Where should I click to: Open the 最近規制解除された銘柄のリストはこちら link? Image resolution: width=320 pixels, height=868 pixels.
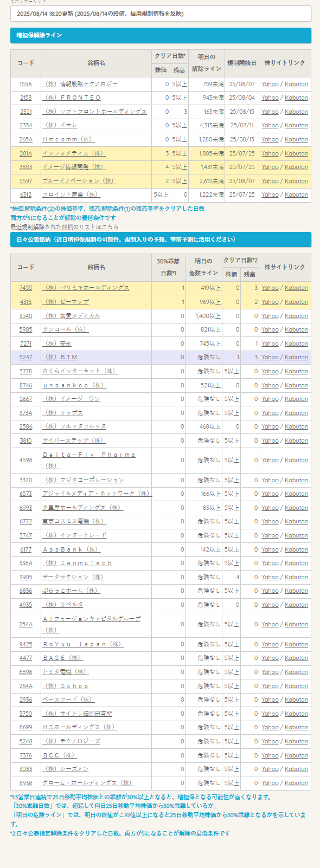point(64,227)
